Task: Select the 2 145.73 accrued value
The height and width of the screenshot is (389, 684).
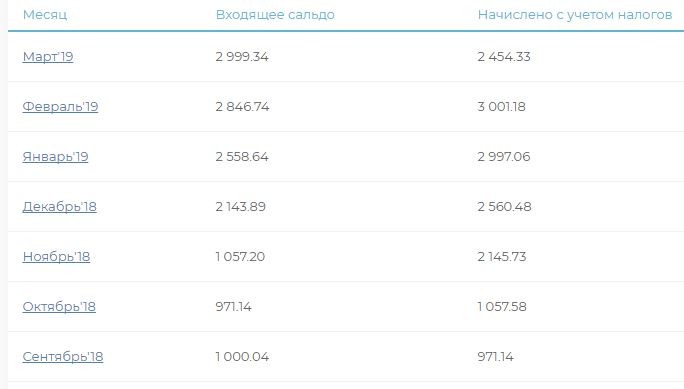Action: click(x=502, y=257)
